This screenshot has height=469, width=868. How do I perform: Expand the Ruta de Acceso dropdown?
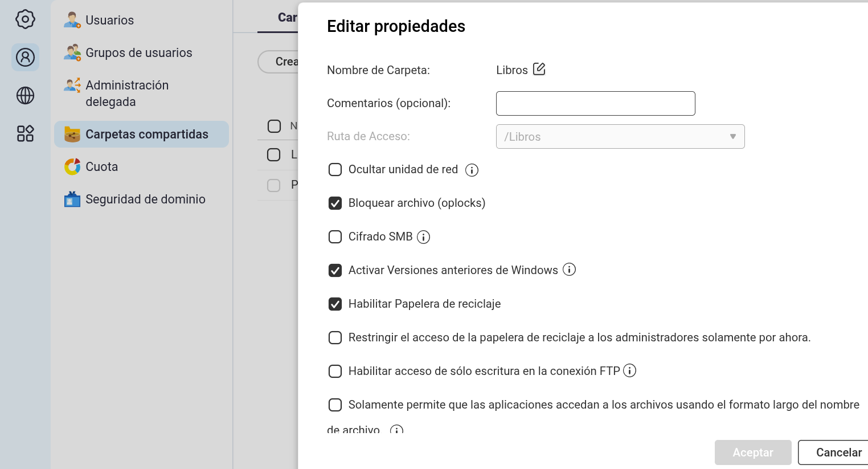pos(620,137)
